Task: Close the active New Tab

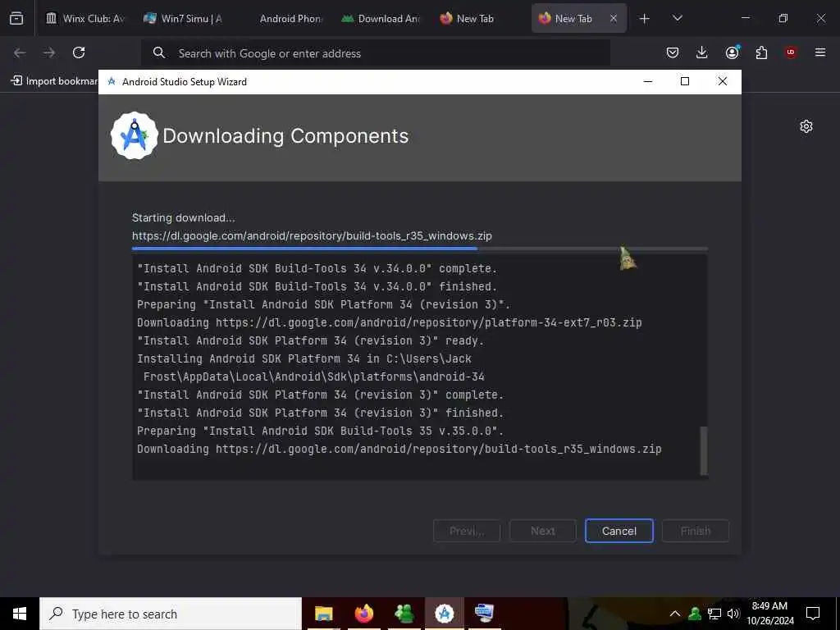Action: [614, 18]
